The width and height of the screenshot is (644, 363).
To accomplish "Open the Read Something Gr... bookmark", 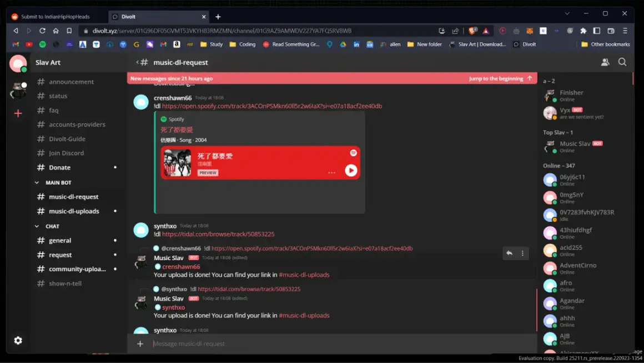I will (x=291, y=44).
